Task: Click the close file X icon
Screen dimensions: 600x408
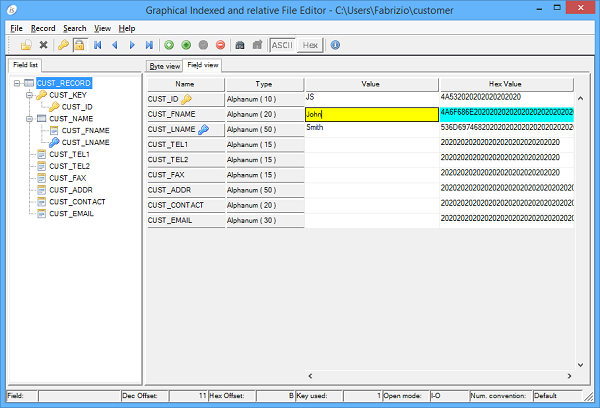Action: [x=44, y=45]
